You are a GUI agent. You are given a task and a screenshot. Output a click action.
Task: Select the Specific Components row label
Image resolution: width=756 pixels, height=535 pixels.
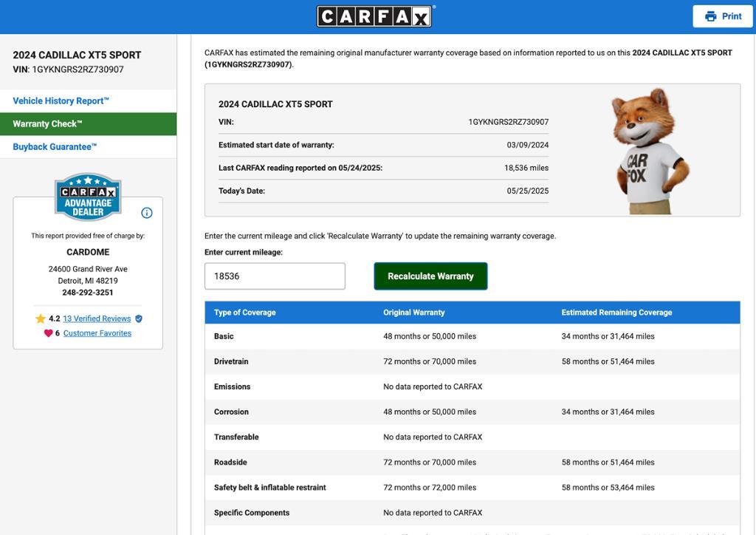coord(252,512)
